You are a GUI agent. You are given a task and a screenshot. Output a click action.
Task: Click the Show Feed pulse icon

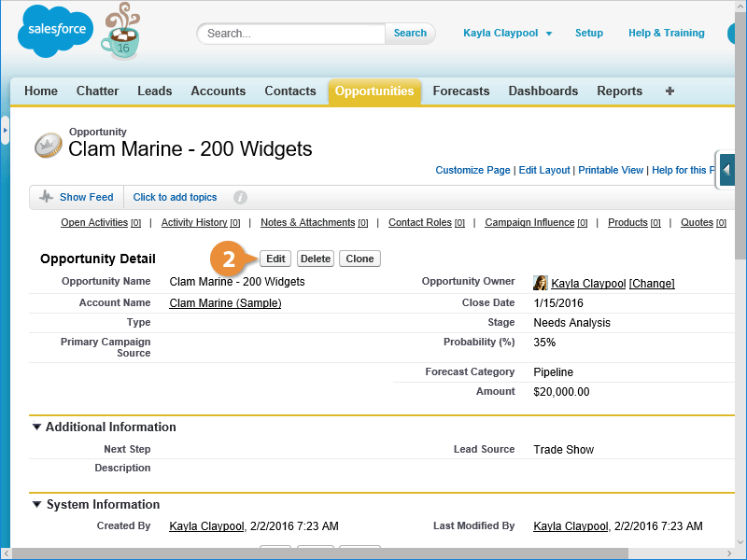(46, 197)
